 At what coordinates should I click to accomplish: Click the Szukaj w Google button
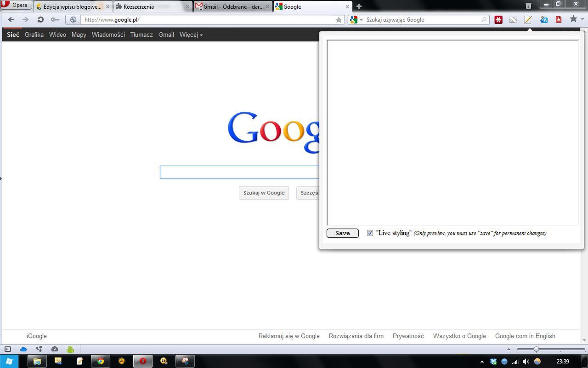click(x=264, y=193)
